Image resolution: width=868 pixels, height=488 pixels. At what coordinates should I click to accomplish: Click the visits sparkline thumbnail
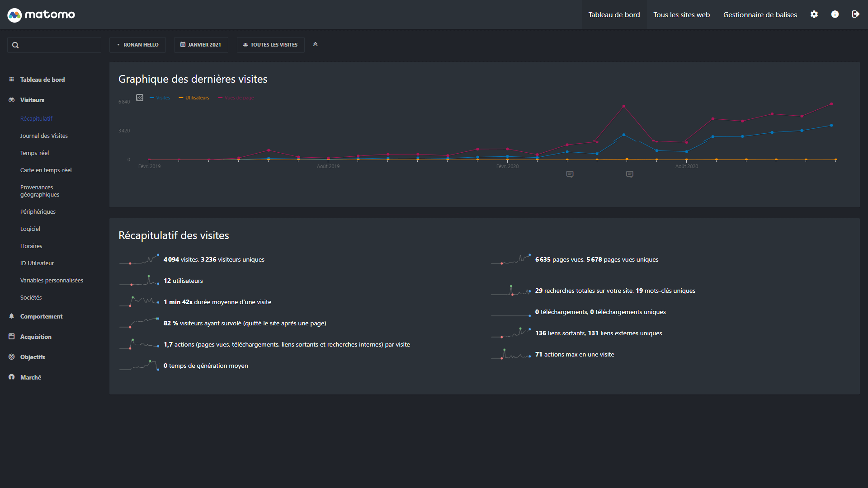click(x=139, y=259)
